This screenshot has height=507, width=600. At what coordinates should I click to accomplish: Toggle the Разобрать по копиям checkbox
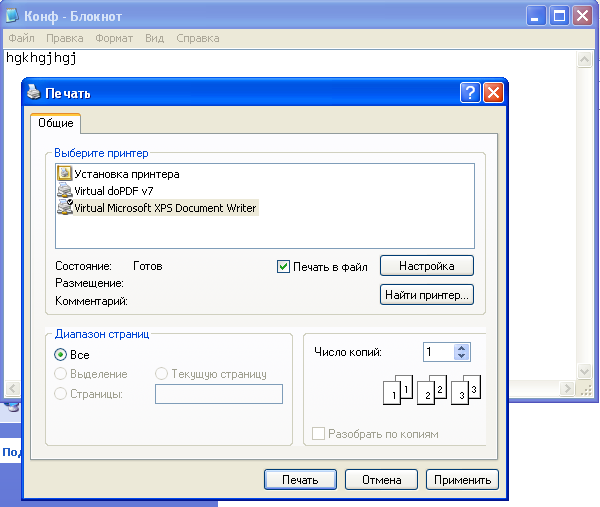(x=318, y=434)
